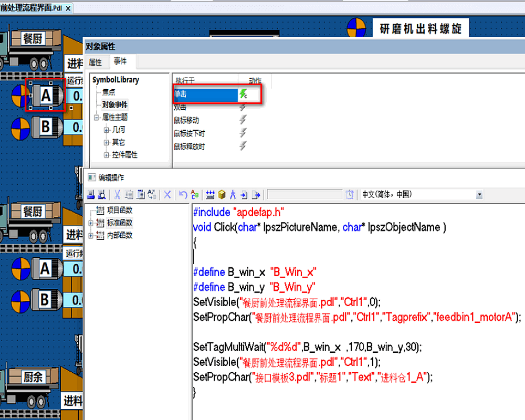The width and height of the screenshot is (525, 420).
Task: Click the empty text field in editor toolbar
Action: [304, 195]
